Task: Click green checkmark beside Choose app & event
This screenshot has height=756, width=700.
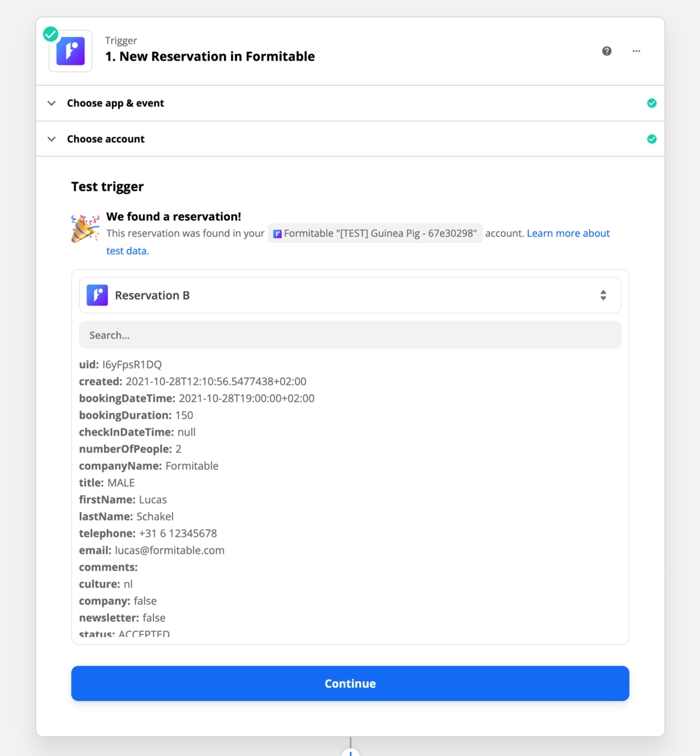Action: click(x=652, y=103)
